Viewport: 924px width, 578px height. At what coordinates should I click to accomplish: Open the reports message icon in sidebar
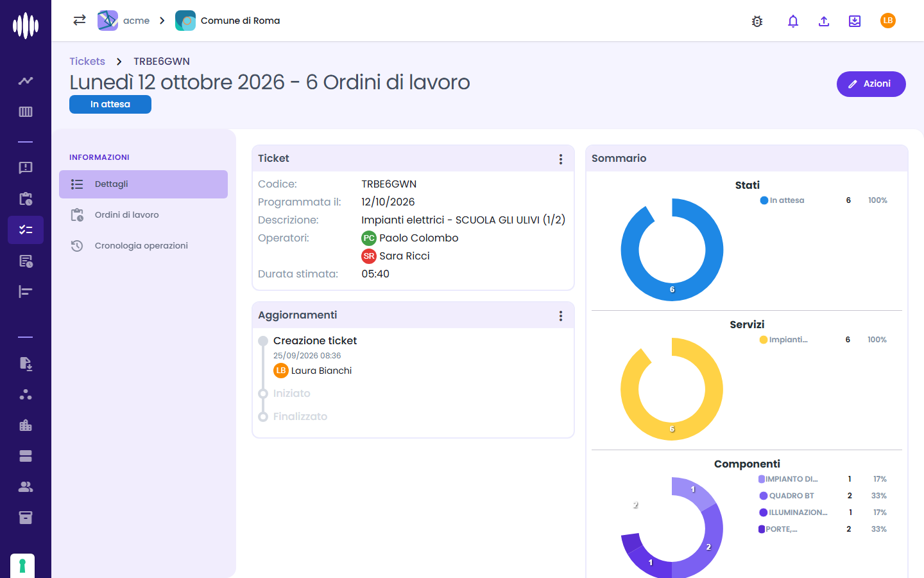[26, 168]
